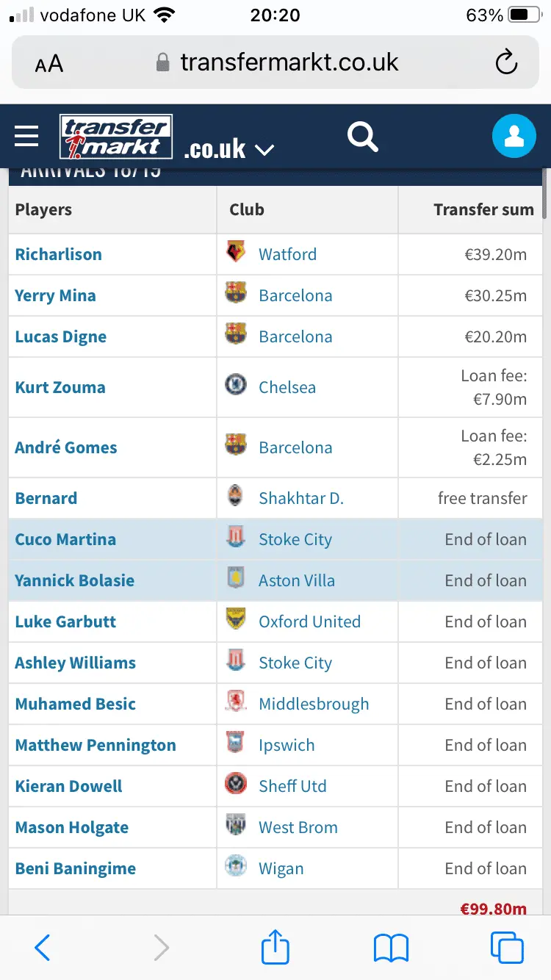Tap the Safari reload icon
The image size is (551, 980).
pyautogui.click(x=506, y=63)
